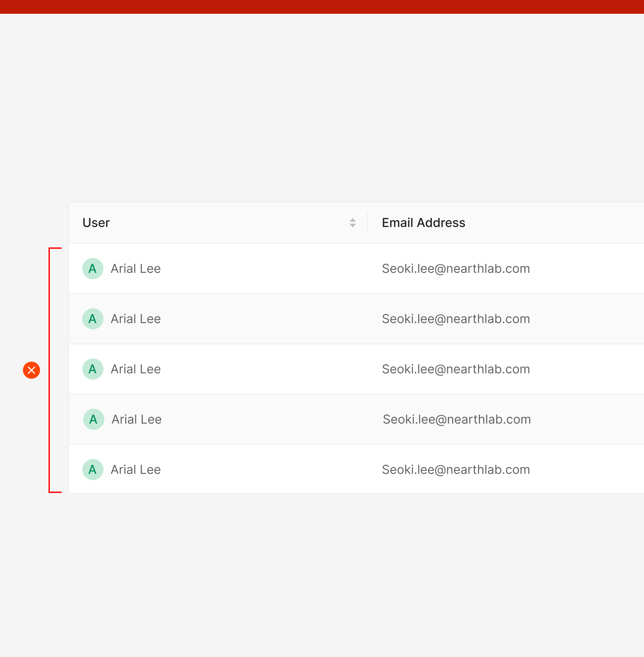Select the first row's Arial Lee name
This screenshot has height=657, width=644.
click(x=136, y=268)
